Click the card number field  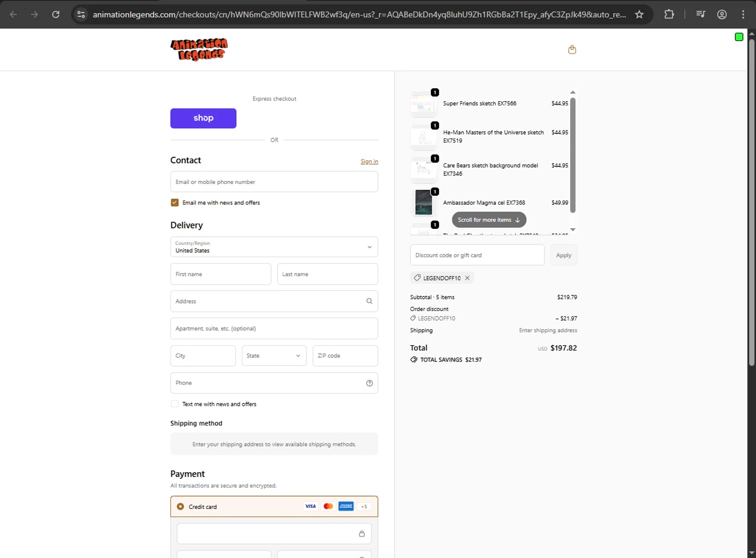[274, 533]
